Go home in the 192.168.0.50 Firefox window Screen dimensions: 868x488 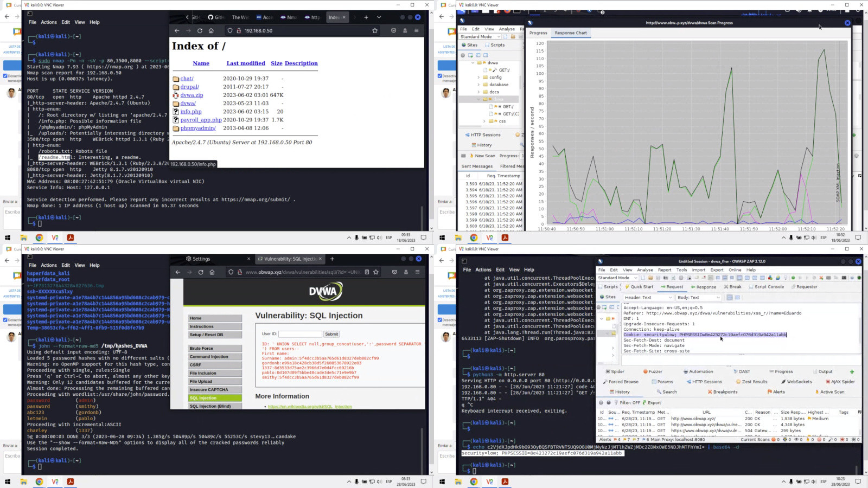pyautogui.click(x=211, y=31)
